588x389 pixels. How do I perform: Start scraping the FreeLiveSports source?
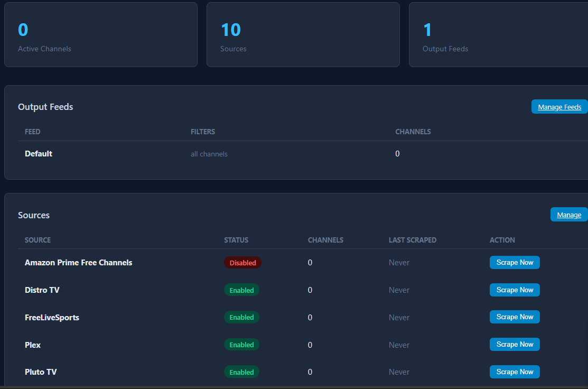click(x=515, y=317)
